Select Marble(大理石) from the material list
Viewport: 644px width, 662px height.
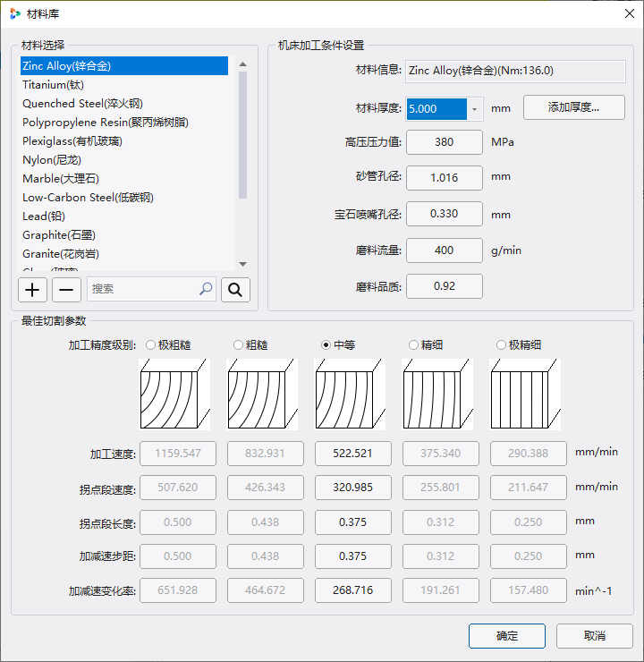click(61, 178)
